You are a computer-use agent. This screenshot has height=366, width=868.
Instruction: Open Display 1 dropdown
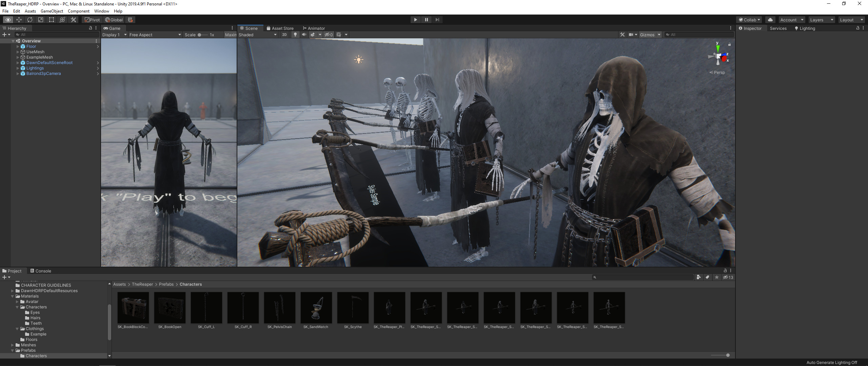(x=115, y=35)
